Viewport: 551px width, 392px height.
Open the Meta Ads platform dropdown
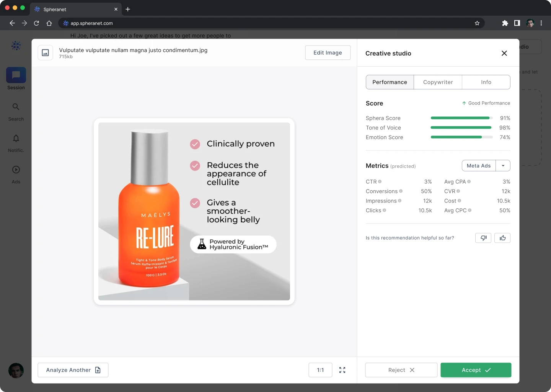pyautogui.click(x=479, y=165)
